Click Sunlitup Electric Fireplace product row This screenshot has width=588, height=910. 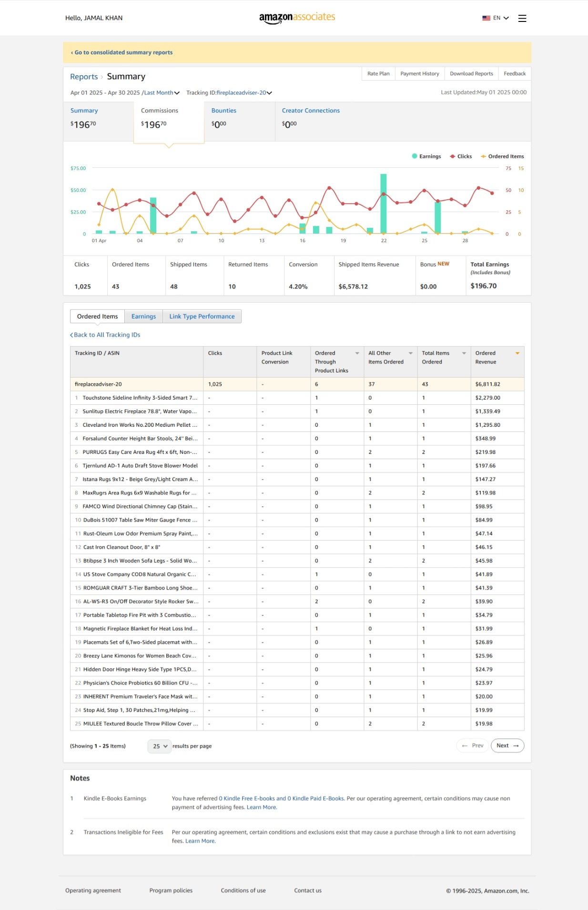[x=297, y=411]
